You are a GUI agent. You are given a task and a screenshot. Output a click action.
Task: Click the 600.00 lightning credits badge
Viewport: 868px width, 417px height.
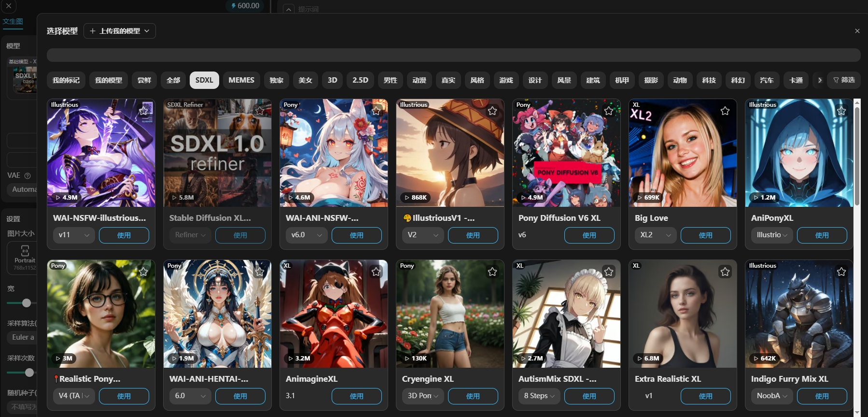pos(245,6)
